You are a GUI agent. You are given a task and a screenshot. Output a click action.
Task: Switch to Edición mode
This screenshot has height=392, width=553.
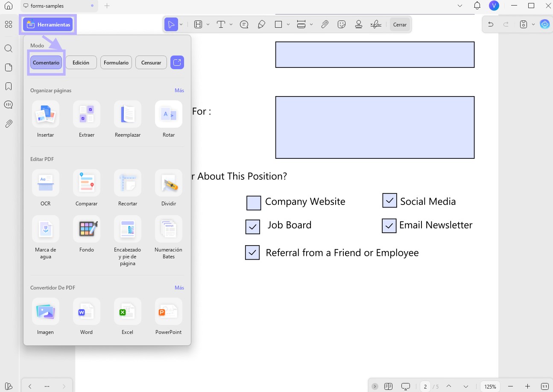tap(81, 62)
